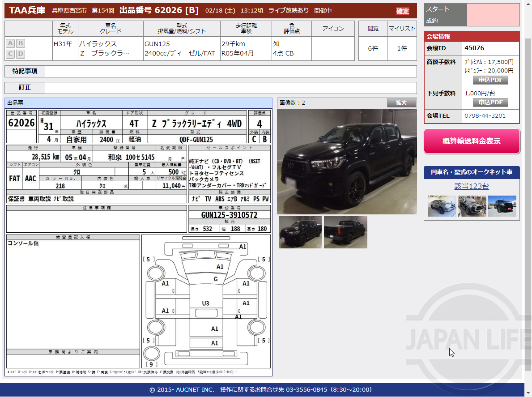
Task: Click the first Aucnet similar vehicle thumbnail
Action: click(x=442, y=207)
